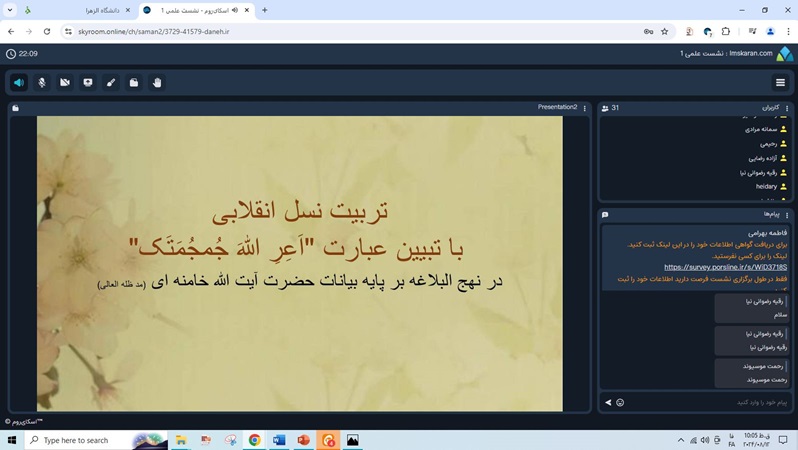The width and height of the screenshot is (798, 450).
Task: Send the message with the arrow icon
Action: pyautogui.click(x=608, y=402)
